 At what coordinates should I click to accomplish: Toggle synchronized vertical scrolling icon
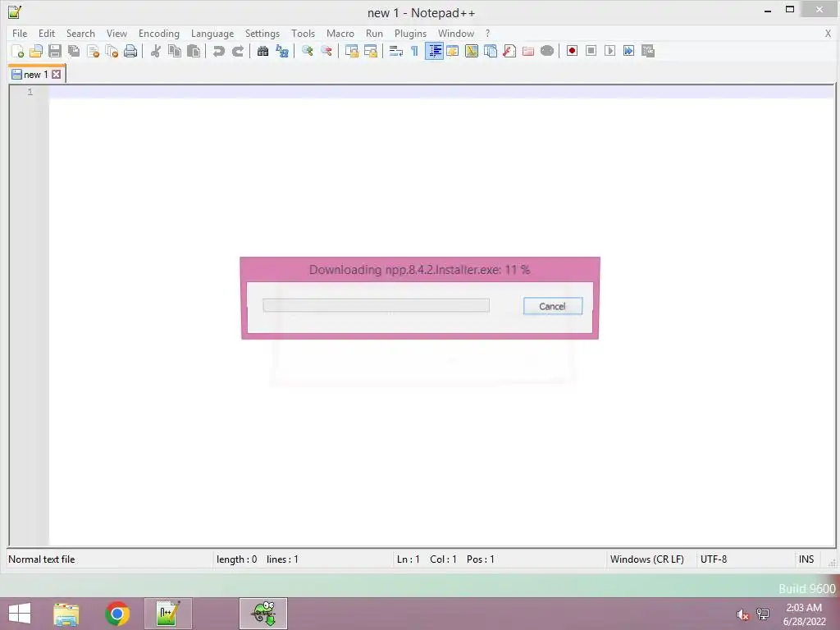351,51
